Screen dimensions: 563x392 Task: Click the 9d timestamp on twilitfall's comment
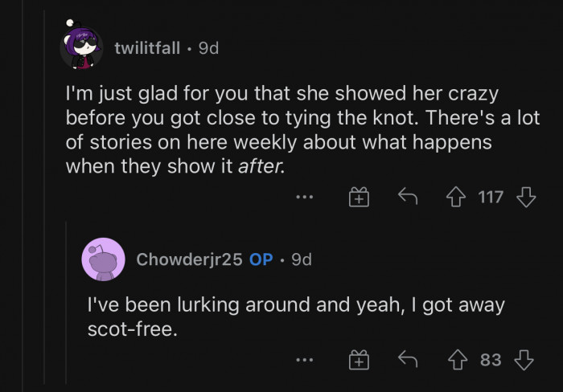(208, 48)
